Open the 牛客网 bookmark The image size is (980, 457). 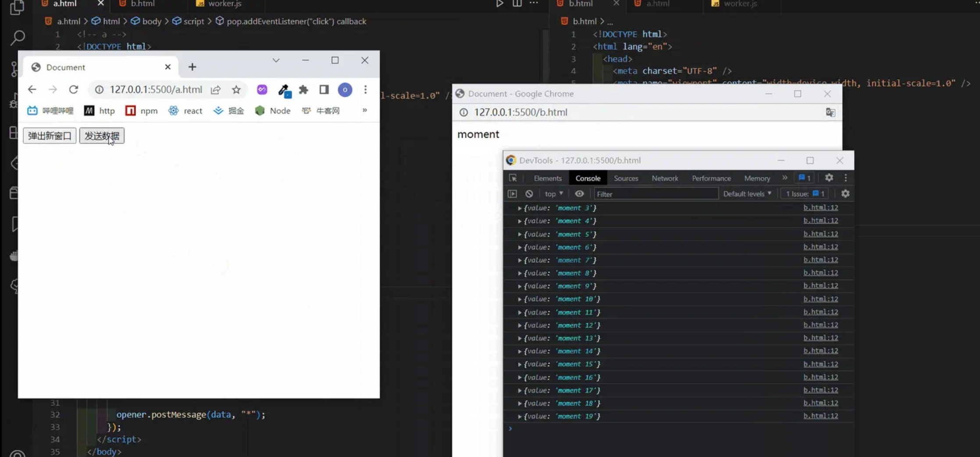coord(321,111)
